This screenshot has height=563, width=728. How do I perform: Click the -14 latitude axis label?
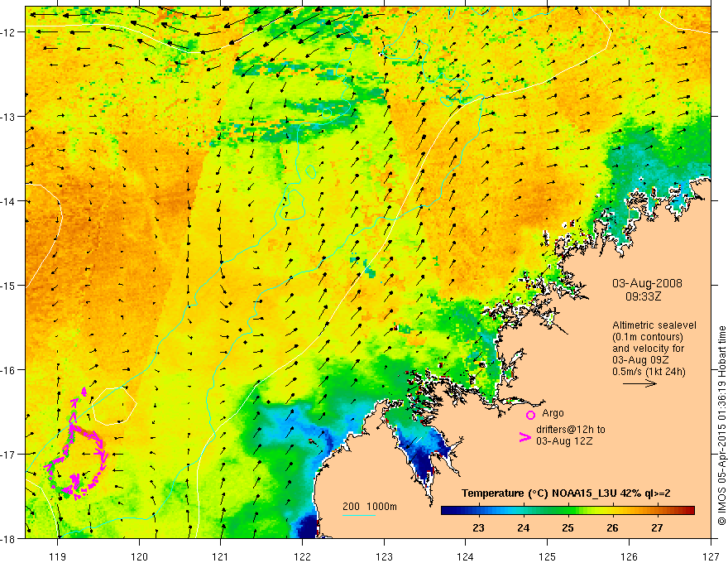(9, 201)
